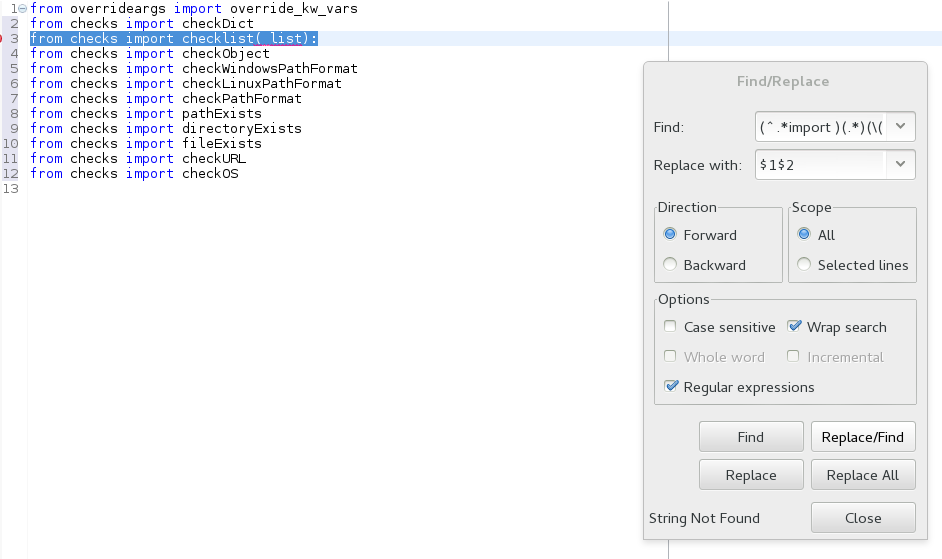942x559 pixels.
Task: Select the All scope radio button
Action: 804,234
